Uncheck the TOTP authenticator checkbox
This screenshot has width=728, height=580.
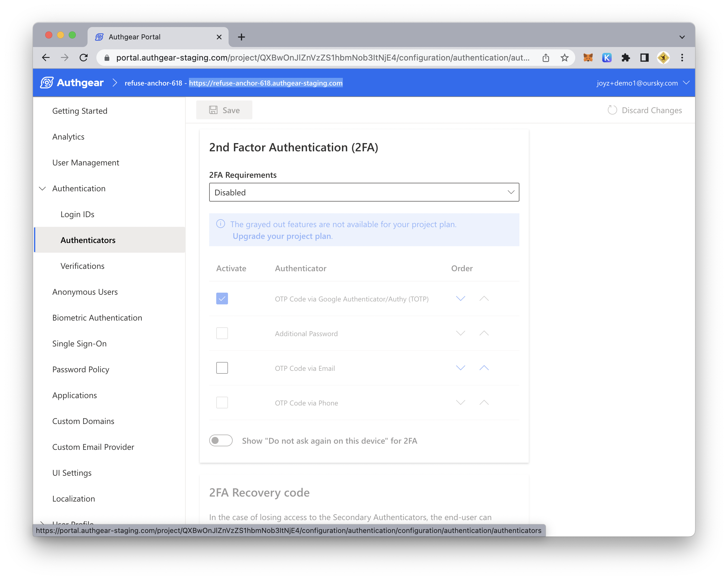click(222, 299)
